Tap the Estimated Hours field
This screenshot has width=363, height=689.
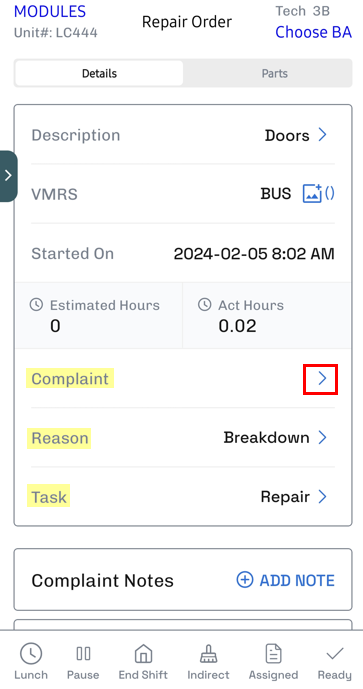pos(99,316)
